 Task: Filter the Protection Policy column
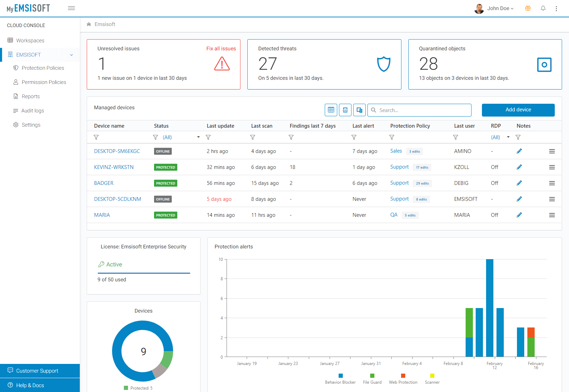(392, 137)
